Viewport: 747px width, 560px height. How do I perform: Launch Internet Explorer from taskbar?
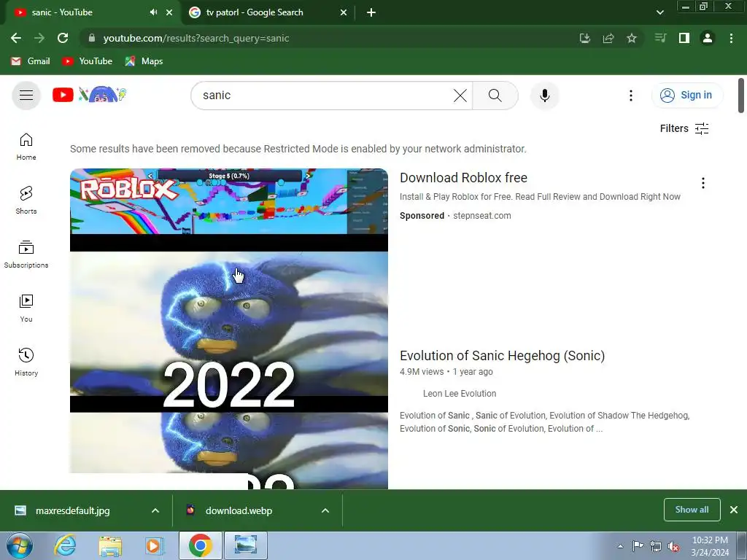(x=65, y=545)
